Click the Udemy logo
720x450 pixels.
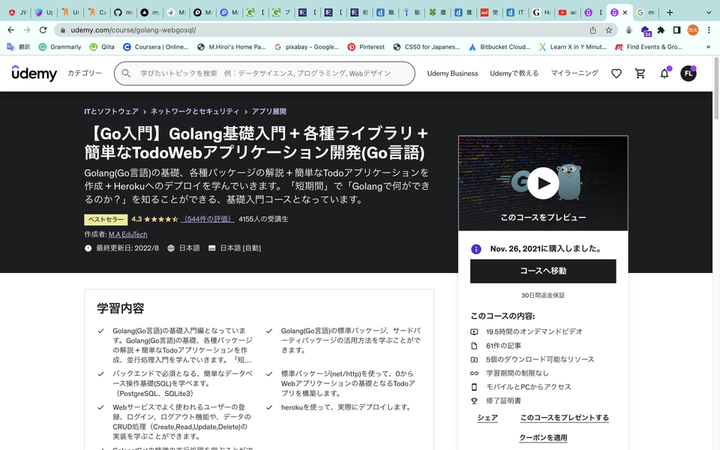pyautogui.click(x=34, y=73)
